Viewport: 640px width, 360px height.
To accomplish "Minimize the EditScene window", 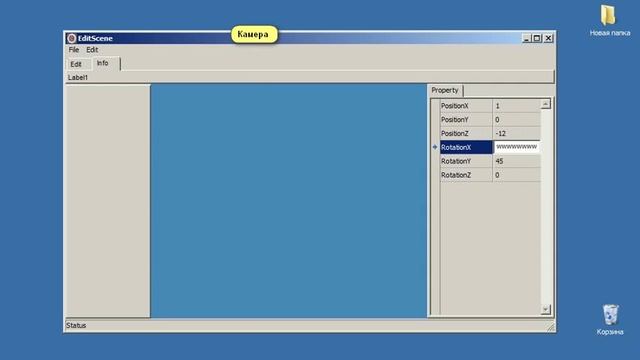I will tap(526, 38).
